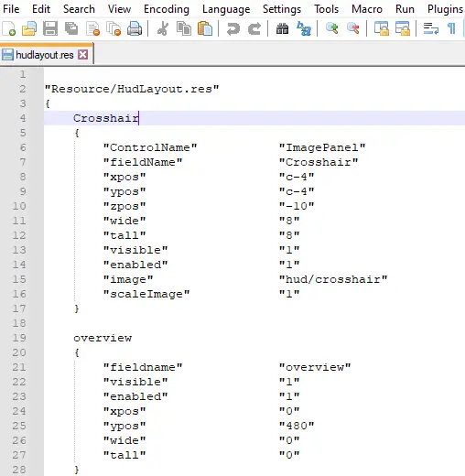Zoom out of the editor text

click(x=353, y=28)
